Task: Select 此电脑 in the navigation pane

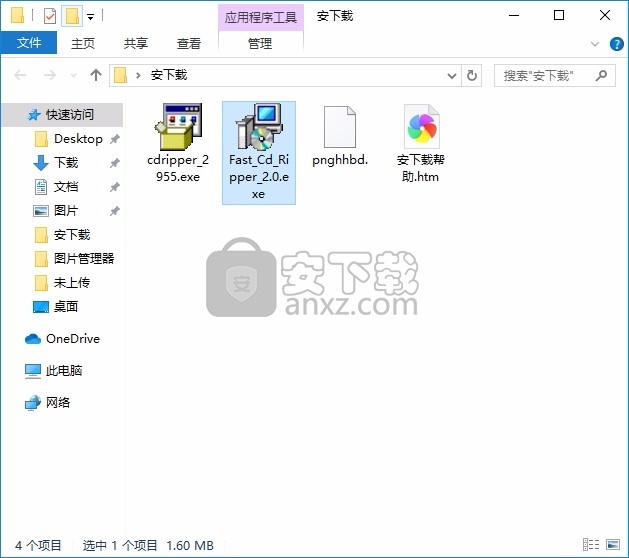Action: pyautogui.click(x=54, y=371)
